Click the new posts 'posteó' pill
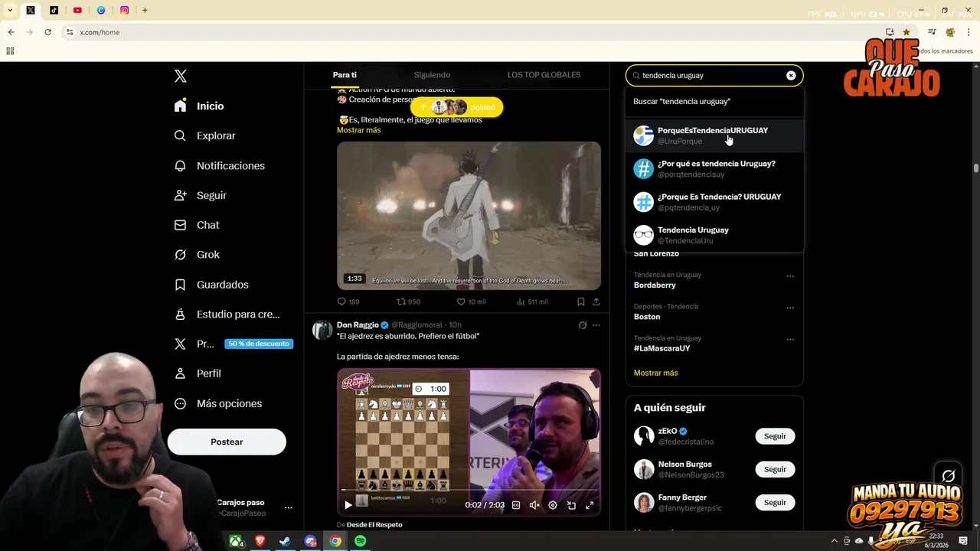 (456, 107)
